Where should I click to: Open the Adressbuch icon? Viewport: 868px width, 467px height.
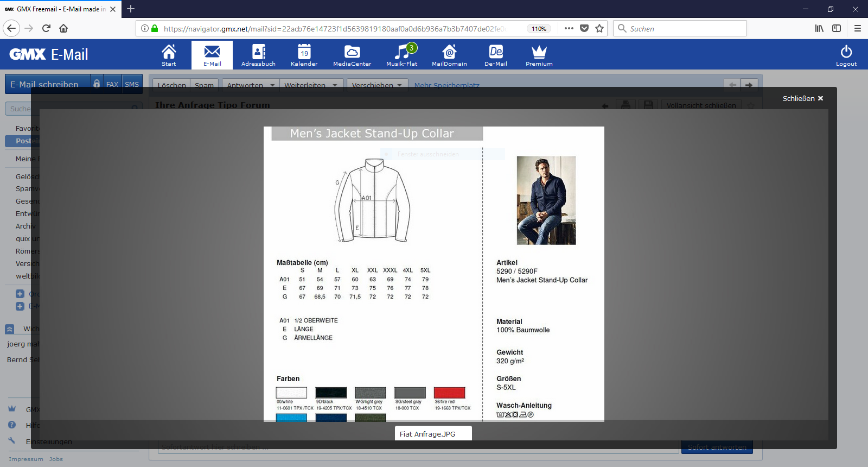258,55
